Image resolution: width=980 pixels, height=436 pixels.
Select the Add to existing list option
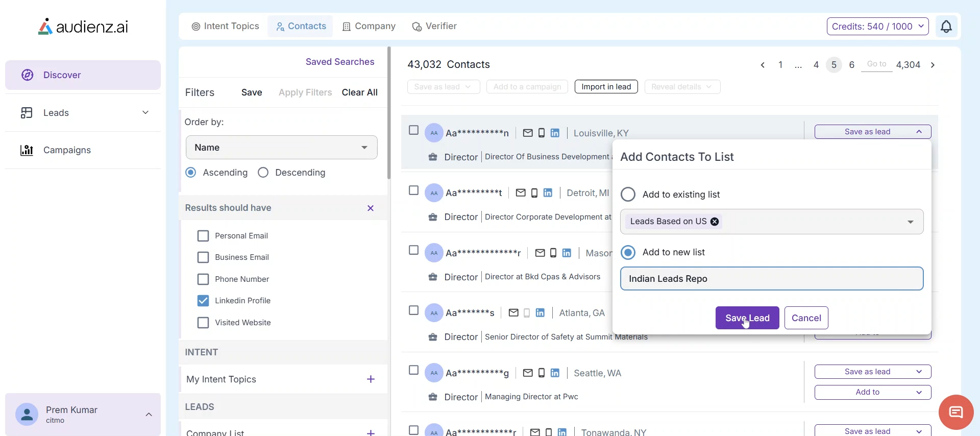pyautogui.click(x=628, y=195)
